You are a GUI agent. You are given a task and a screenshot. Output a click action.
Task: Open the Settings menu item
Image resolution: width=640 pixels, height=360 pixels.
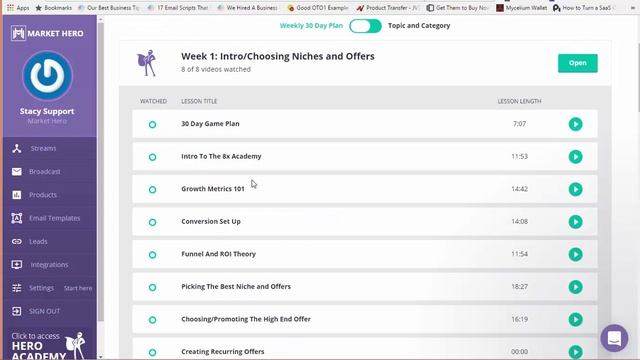coord(41,288)
